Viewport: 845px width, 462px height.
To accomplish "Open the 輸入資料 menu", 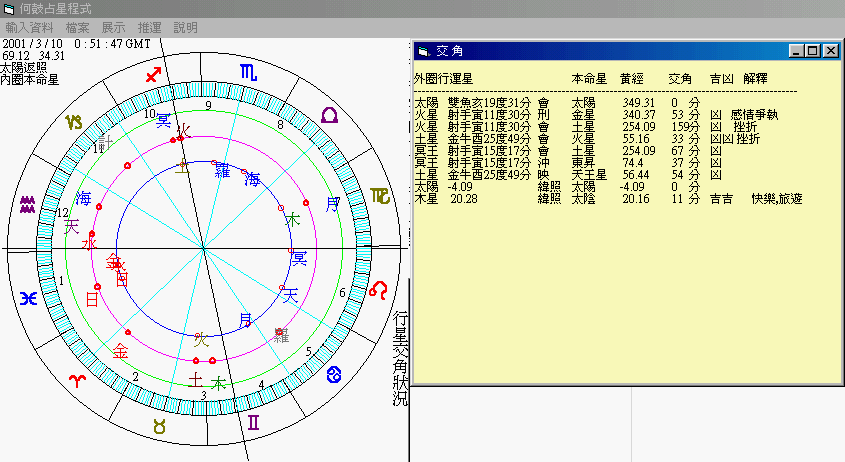I will (30, 27).
